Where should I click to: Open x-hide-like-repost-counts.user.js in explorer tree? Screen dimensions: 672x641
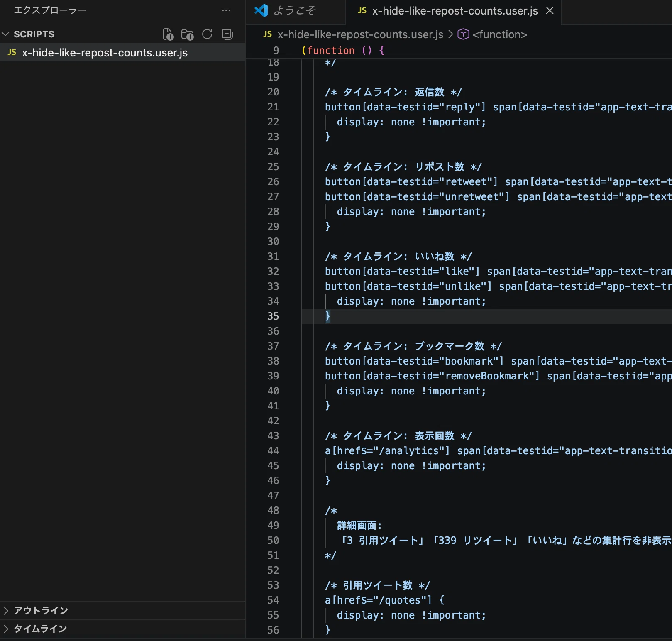(x=123, y=53)
